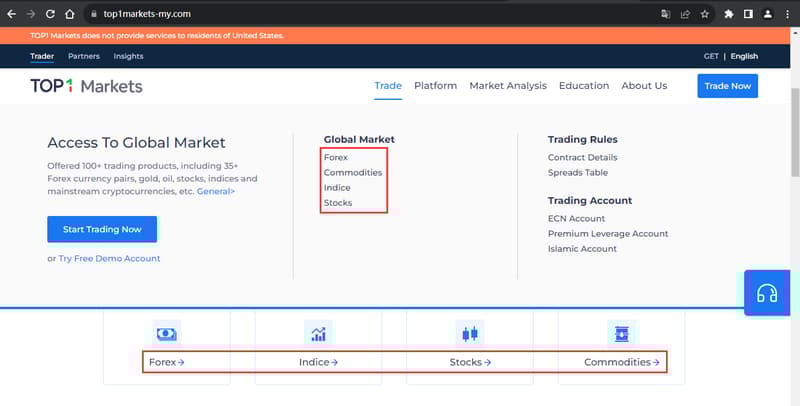This screenshot has width=800, height=406.
Task: Open the About Us menu
Action: (x=644, y=86)
